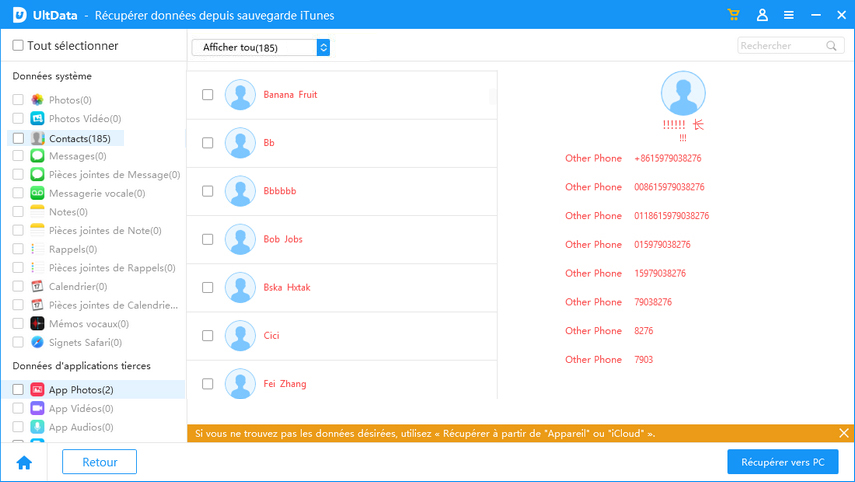This screenshot has width=855, height=482.
Task: Click the Contacts category icon
Action: click(37, 138)
